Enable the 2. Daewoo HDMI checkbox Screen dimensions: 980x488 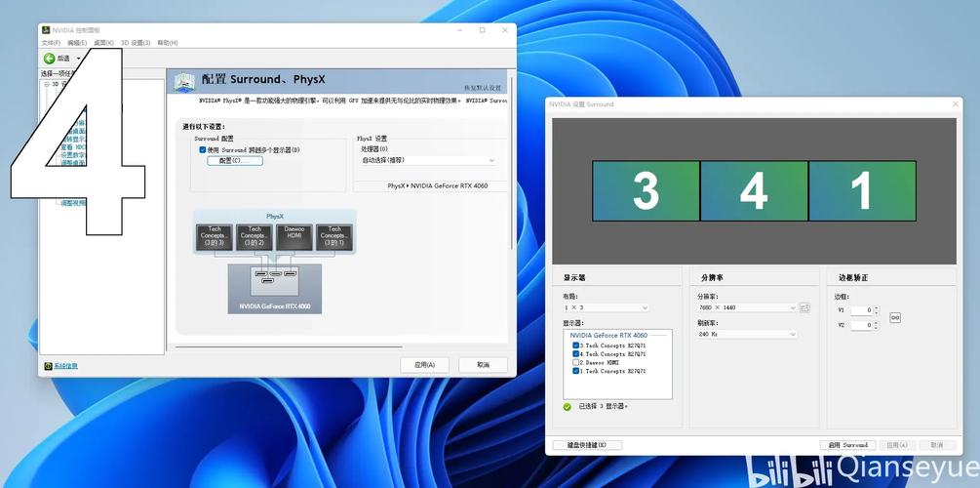(575, 362)
